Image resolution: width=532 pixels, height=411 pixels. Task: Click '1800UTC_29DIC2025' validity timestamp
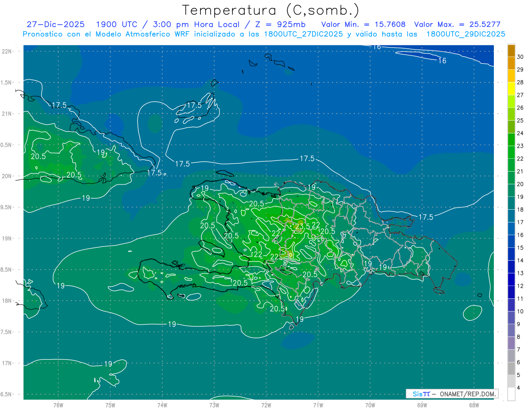point(466,34)
